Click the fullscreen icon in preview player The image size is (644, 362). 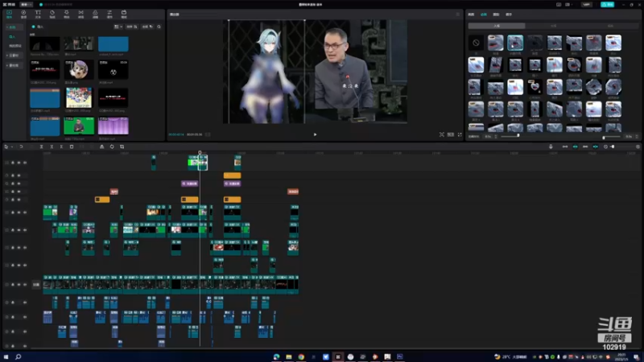(460, 134)
